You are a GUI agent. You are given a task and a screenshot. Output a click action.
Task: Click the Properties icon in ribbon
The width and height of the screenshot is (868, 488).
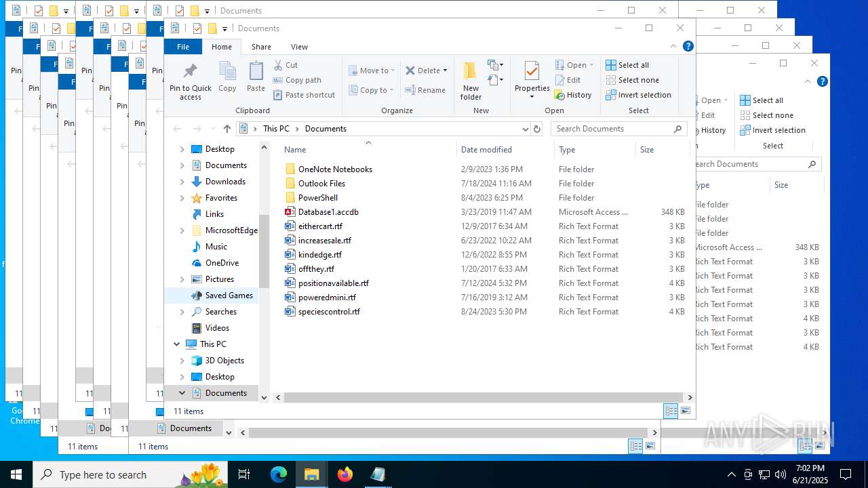[x=532, y=71]
